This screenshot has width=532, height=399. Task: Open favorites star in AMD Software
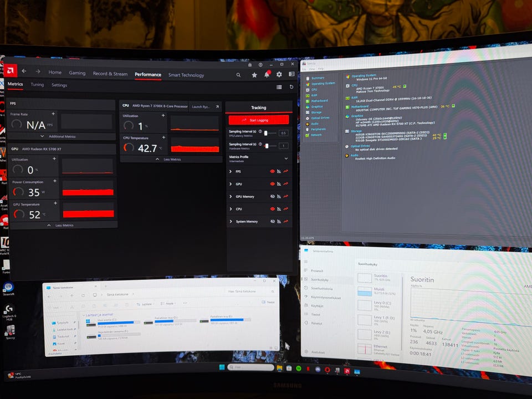coord(254,75)
